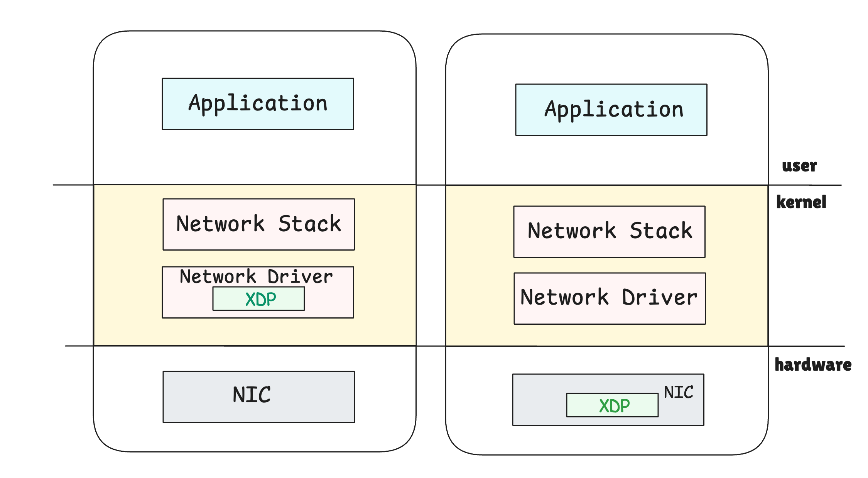This screenshot has width=868, height=478.
Task: Click the 'kernel' label
Action: (x=801, y=202)
